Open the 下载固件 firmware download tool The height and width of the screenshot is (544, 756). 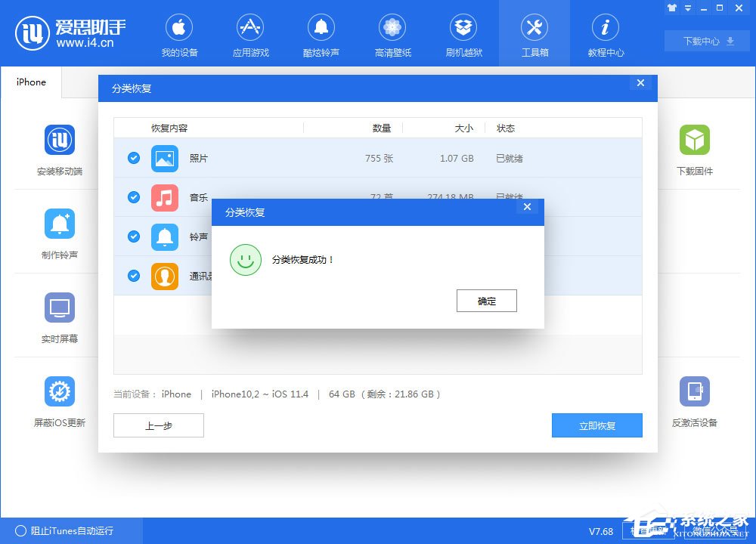(x=695, y=150)
